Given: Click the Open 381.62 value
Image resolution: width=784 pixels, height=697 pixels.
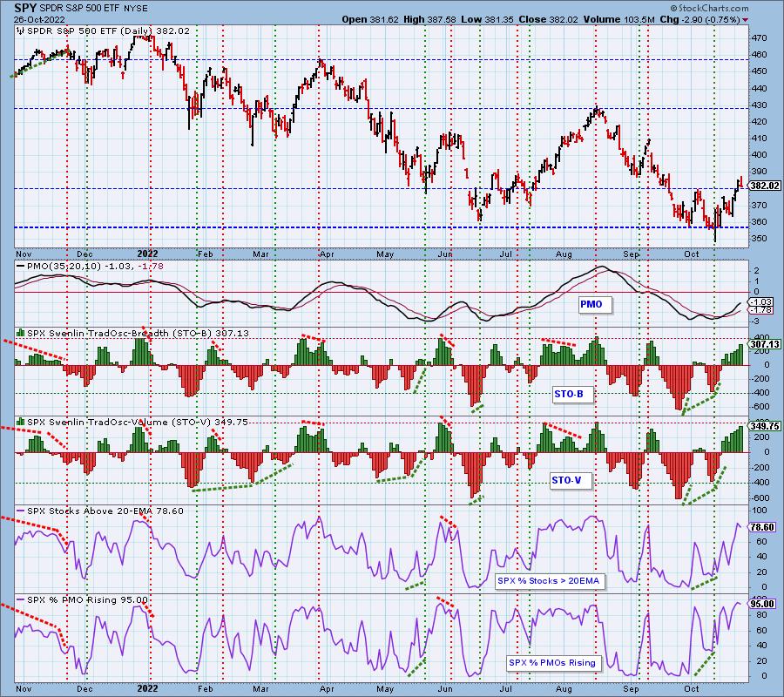Looking at the screenshot, I should point(370,19).
